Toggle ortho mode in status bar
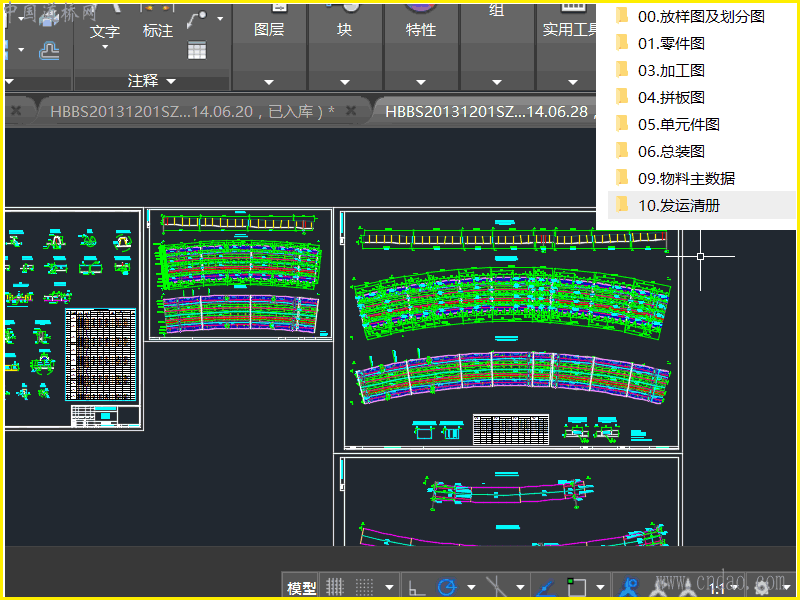The image size is (800, 600). point(417,587)
